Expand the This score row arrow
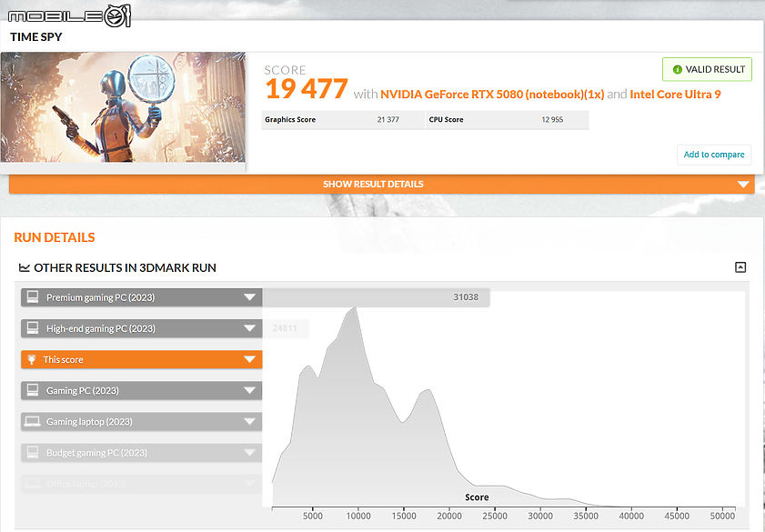765x532 pixels. point(249,359)
